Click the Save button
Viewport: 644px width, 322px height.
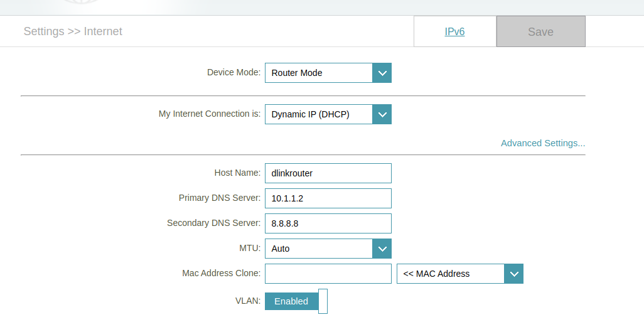(x=541, y=31)
